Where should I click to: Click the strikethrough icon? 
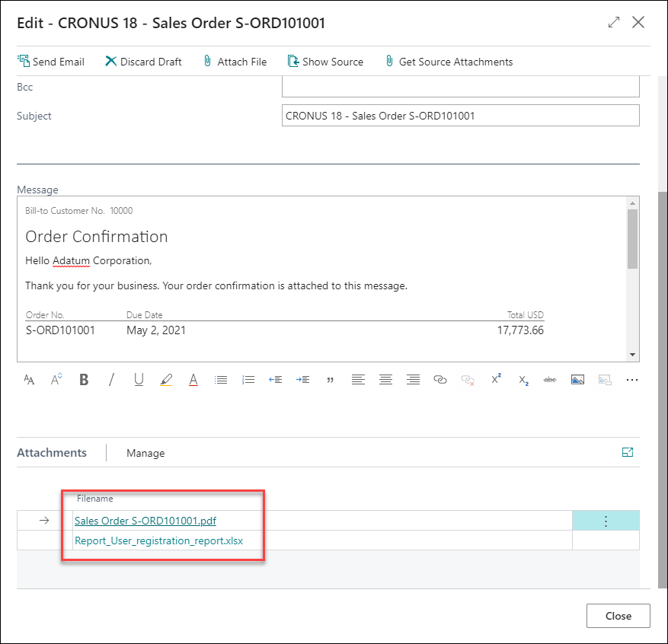pyautogui.click(x=550, y=380)
